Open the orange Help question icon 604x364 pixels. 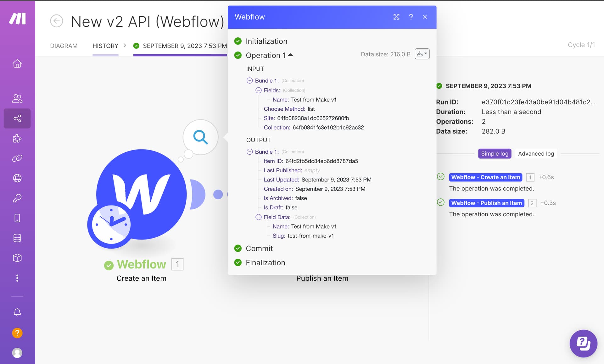click(x=17, y=333)
